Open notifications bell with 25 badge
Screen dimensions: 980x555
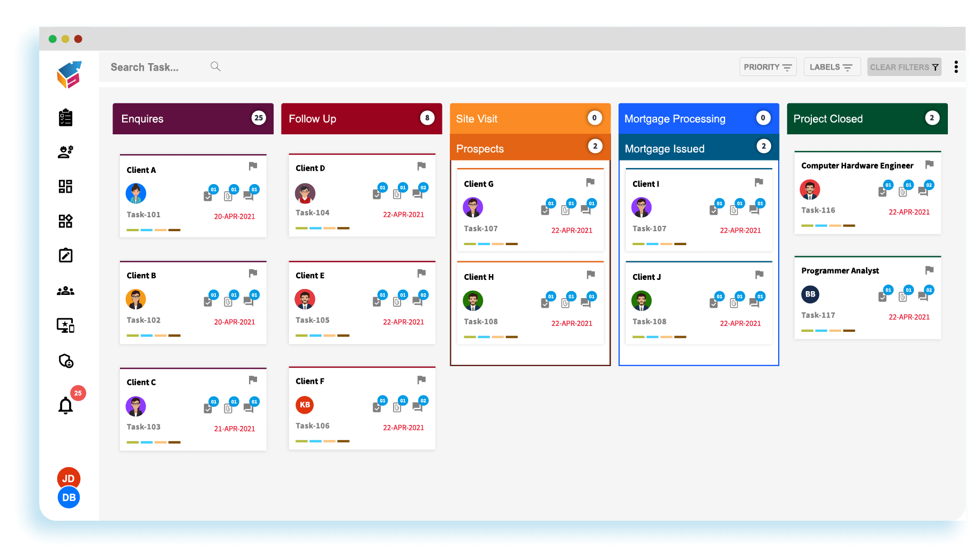click(x=66, y=406)
